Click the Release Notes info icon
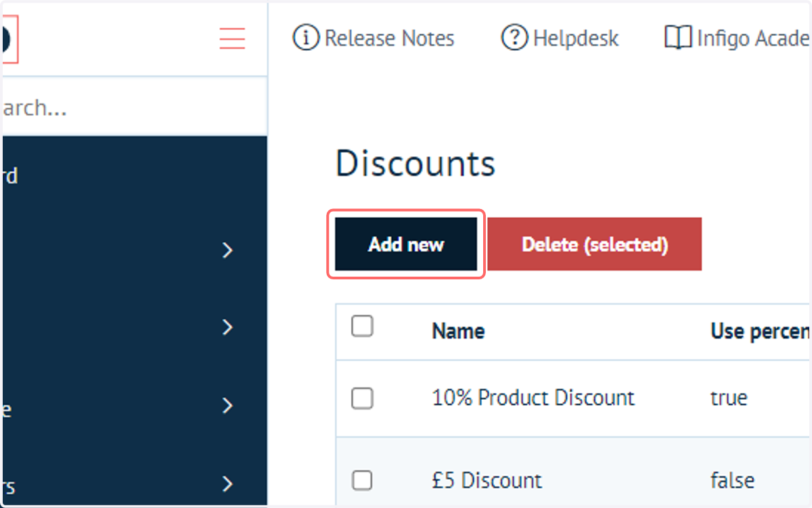 (x=306, y=38)
